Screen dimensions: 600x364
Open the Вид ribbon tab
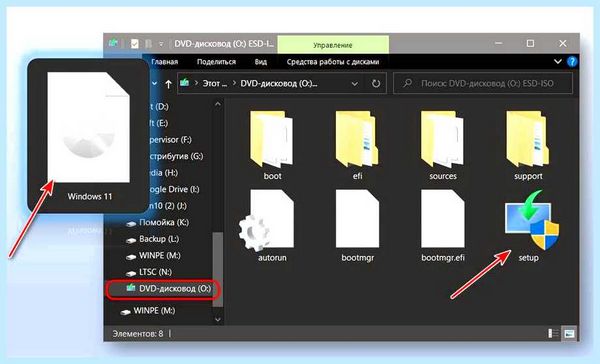click(261, 62)
